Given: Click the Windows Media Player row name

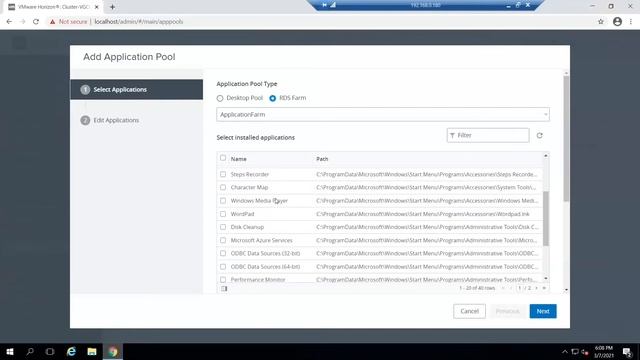Looking at the screenshot, I should tap(259, 201).
